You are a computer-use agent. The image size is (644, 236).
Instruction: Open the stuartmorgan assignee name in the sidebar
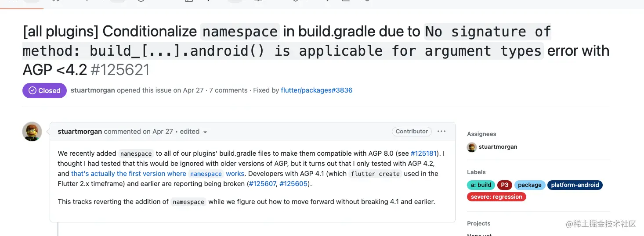pyautogui.click(x=498, y=147)
